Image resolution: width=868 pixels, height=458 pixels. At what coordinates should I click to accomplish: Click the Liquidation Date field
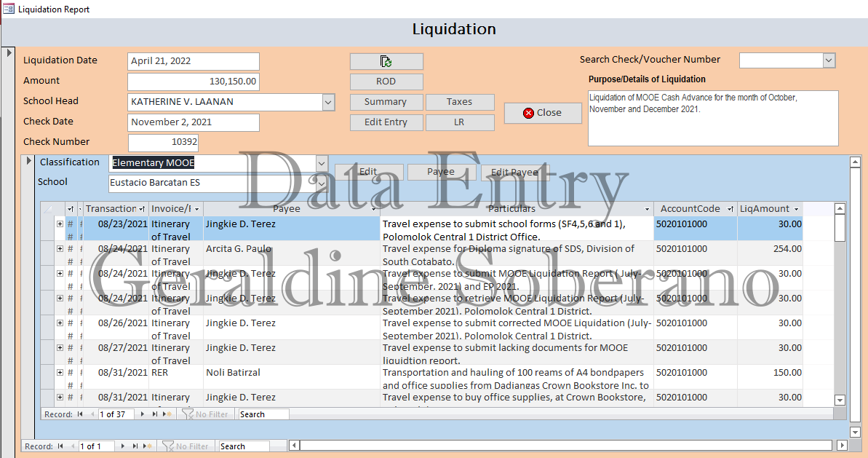[x=194, y=61]
